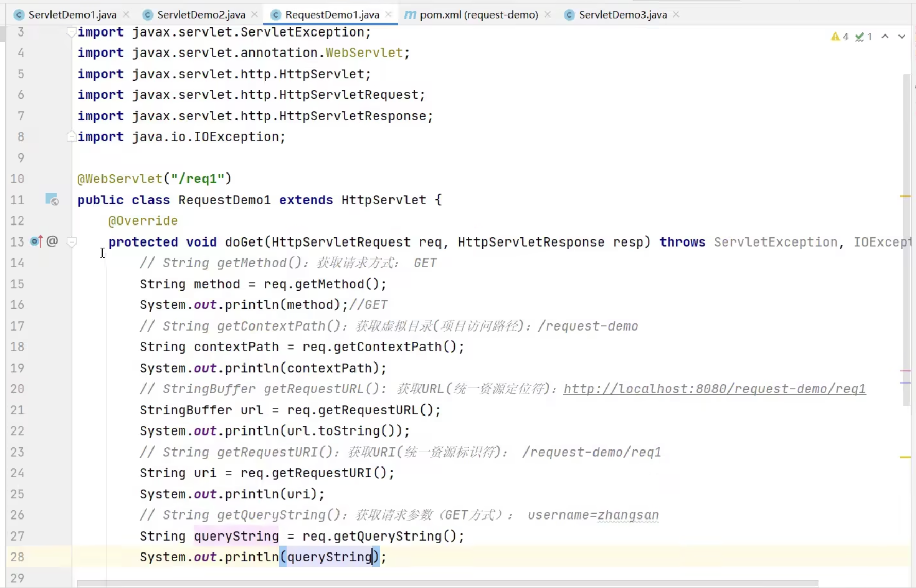The height and width of the screenshot is (588, 916).
Task: Open the warnings indicator showing 4
Action: point(839,37)
